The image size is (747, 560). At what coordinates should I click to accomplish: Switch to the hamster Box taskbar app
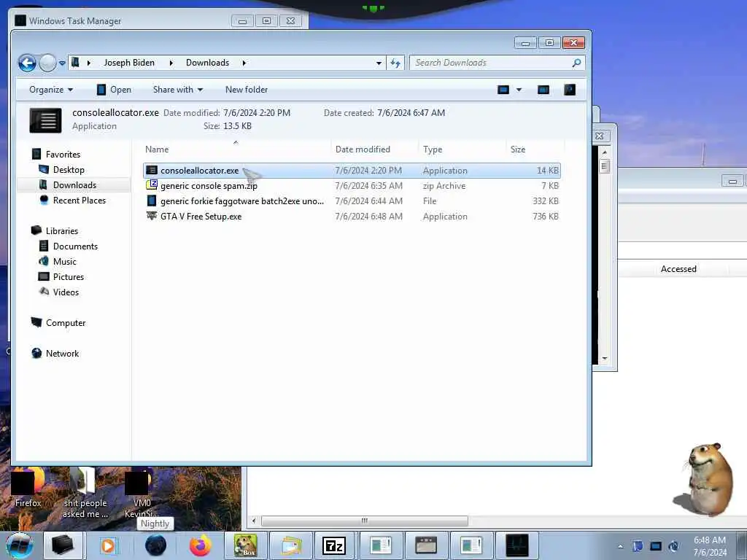[245, 545]
